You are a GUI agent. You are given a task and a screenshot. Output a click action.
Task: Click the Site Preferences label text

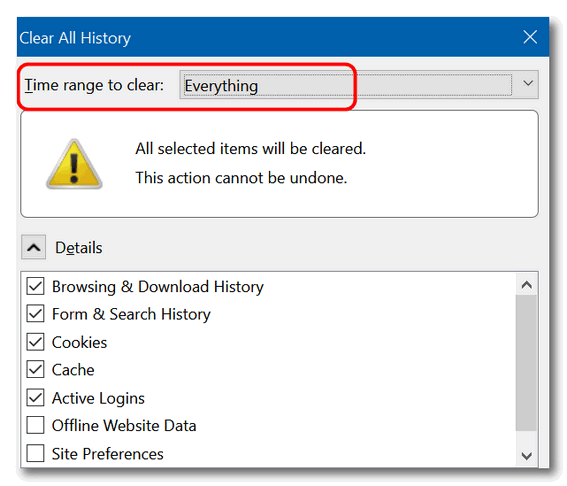(x=108, y=454)
